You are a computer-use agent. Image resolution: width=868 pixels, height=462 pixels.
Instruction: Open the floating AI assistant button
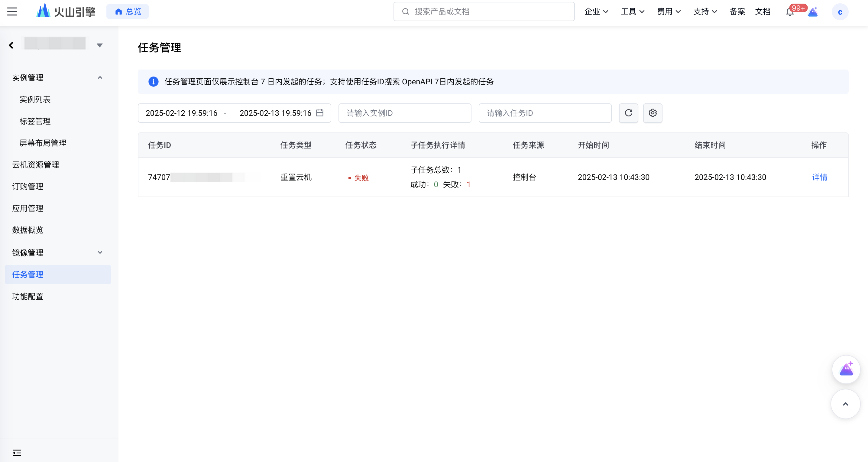coord(846,370)
